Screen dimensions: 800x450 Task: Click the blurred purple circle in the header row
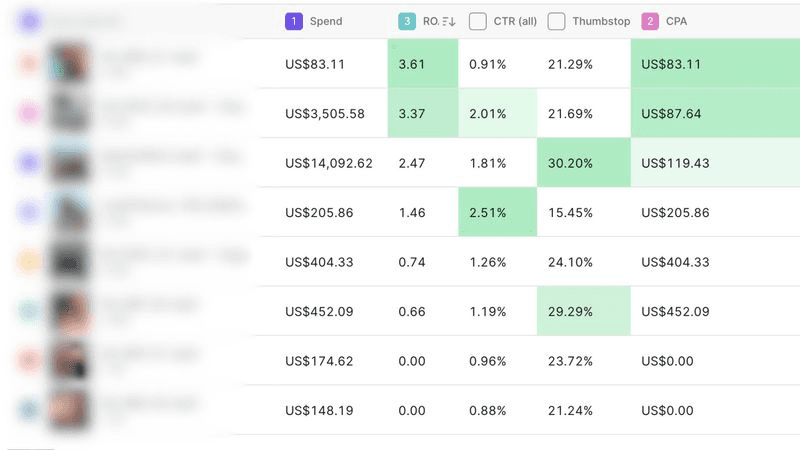[29, 21]
